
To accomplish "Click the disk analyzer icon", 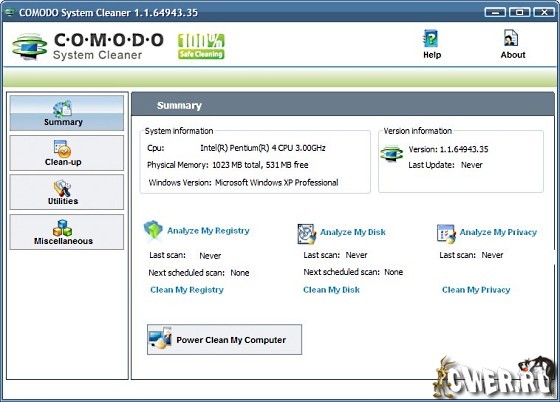I will (307, 234).
